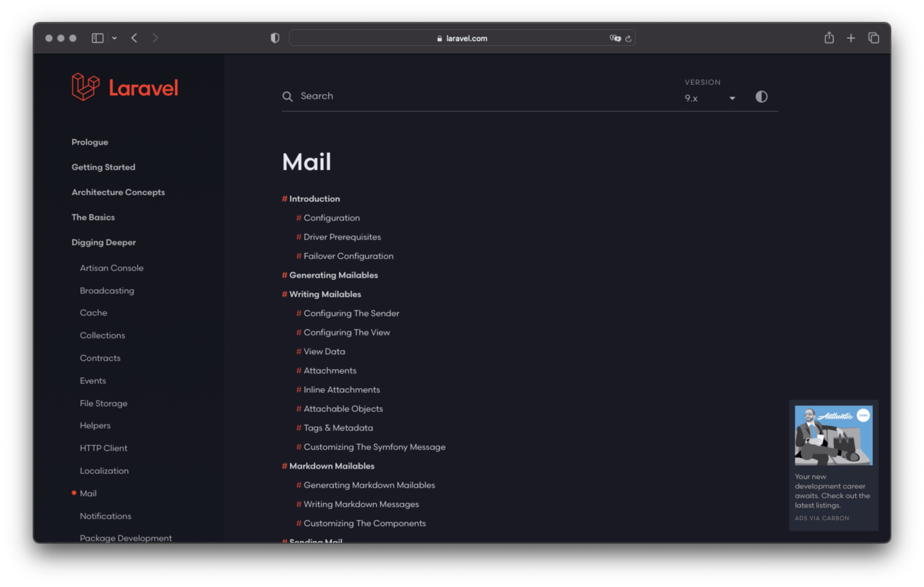This screenshot has height=587, width=924.
Task: Open the version 9.x dropdown
Action: [709, 98]
